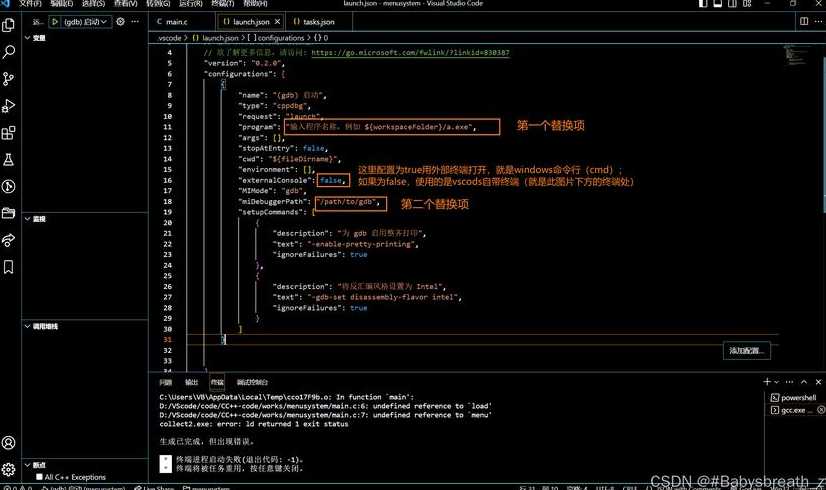Open debug sidebar more actions ellipsis
The height and width of the screenshot is (490, 826).
tap(135, 22)
